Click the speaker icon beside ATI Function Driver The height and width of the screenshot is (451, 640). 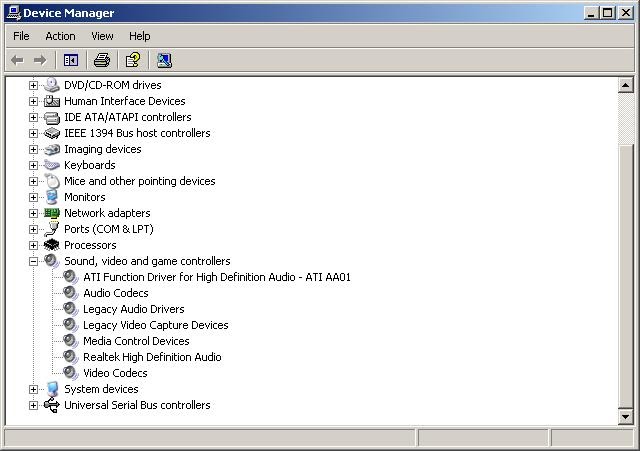click(71, 277)
